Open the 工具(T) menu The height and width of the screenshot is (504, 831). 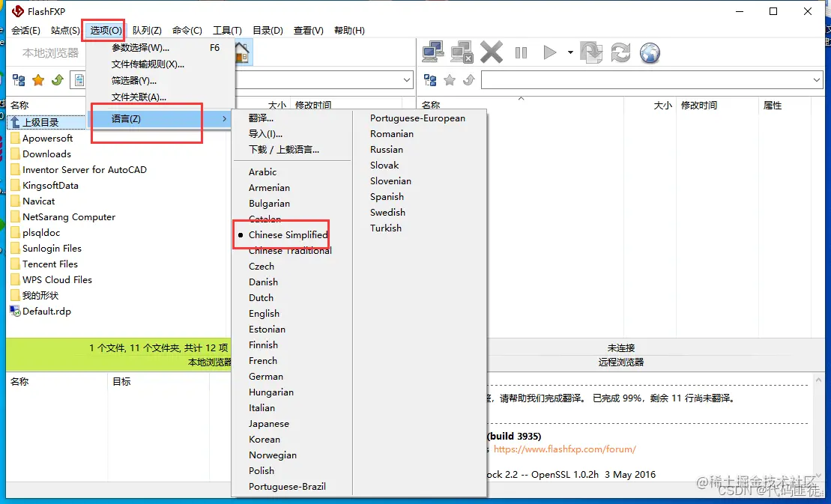coord(227,30)
